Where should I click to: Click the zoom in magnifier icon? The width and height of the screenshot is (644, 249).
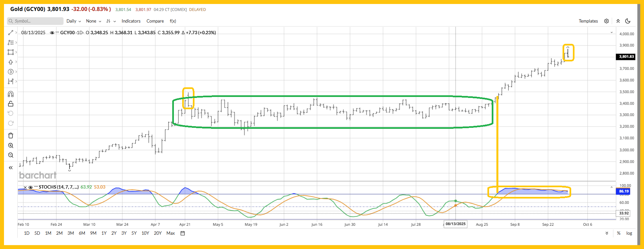coord(11,145)
